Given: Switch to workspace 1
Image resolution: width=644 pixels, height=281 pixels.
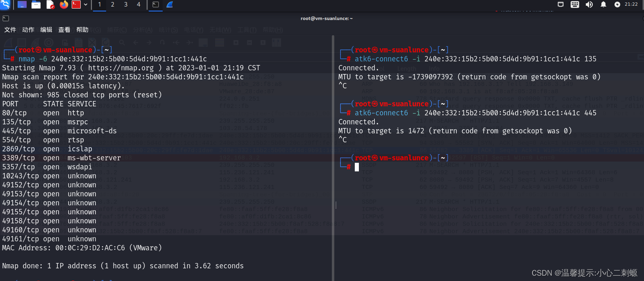Looking at the screenshot, I should pos(100,4).
